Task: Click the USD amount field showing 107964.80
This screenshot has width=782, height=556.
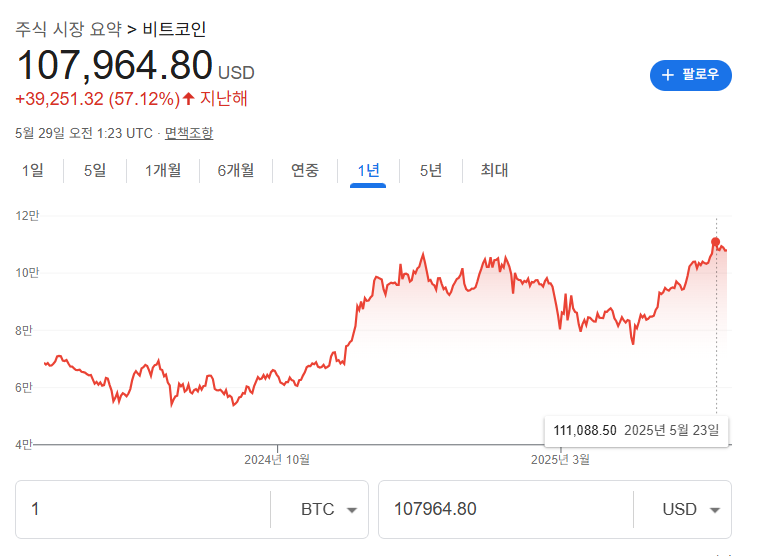Action: pyautogui.click(x=506, y=509)
